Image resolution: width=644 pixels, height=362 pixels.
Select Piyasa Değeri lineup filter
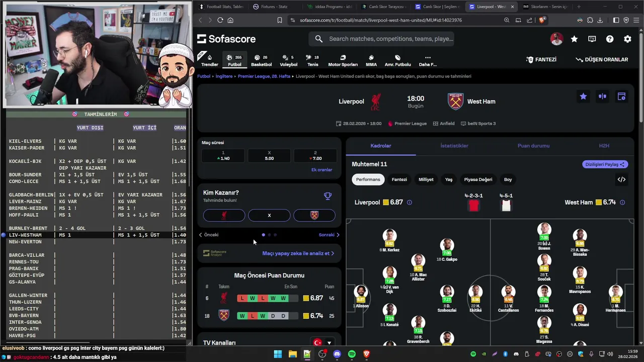click(478, 179)
